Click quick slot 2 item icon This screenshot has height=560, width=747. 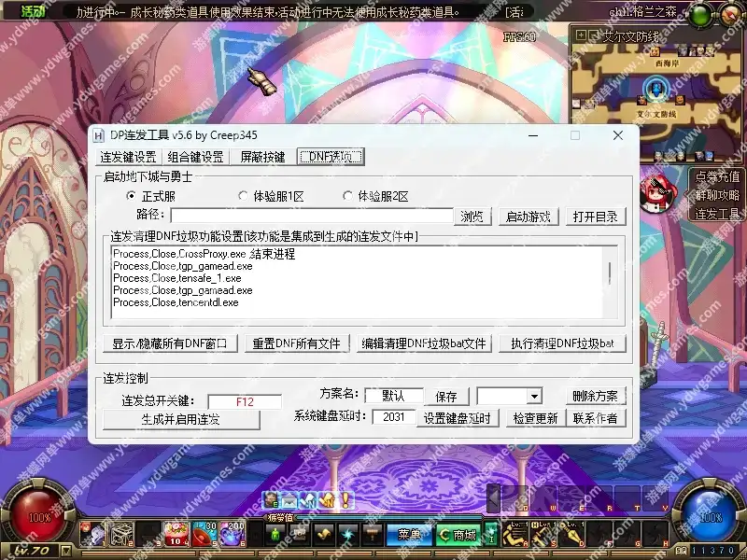click(121, 534)
